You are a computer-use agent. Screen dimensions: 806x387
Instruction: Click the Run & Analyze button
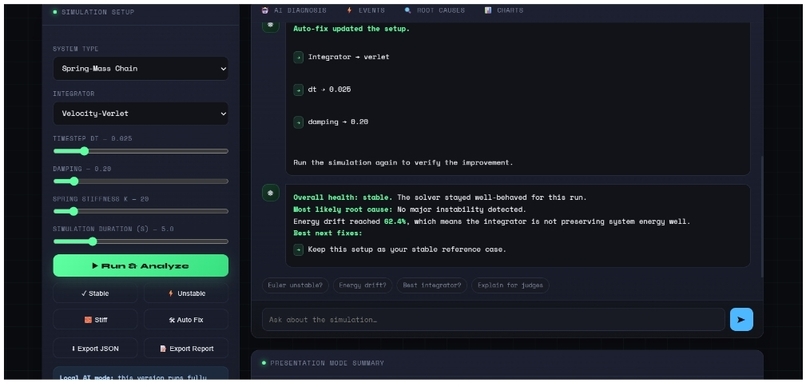[x=140, y=266]
